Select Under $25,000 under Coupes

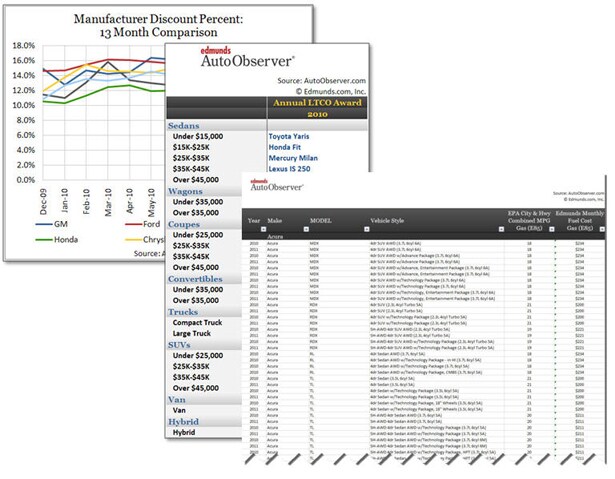point(198,235)
